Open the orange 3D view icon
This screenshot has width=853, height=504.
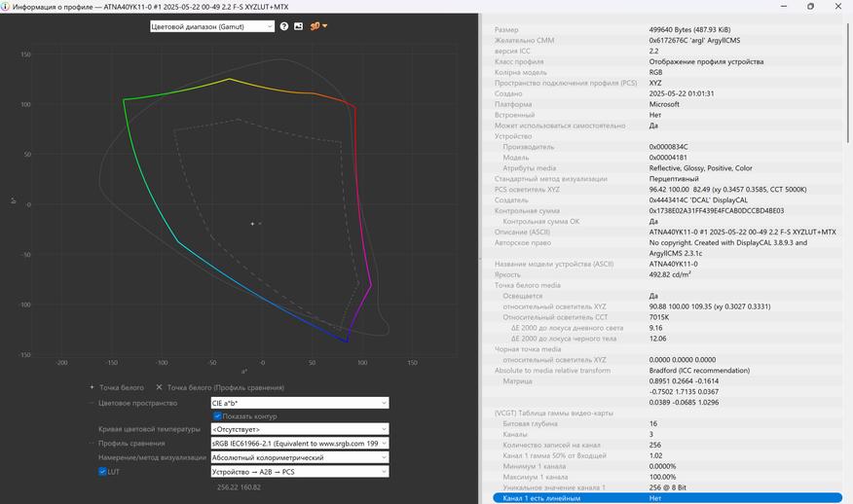315,26
